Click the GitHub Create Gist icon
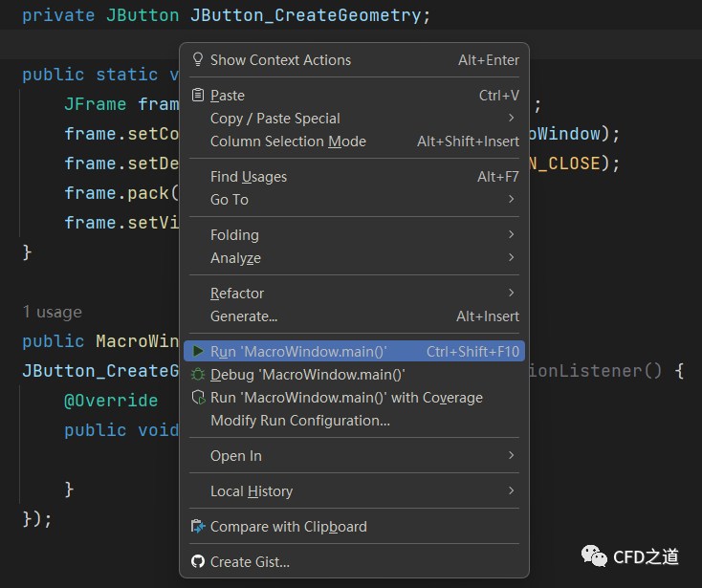 coord(198,562)
